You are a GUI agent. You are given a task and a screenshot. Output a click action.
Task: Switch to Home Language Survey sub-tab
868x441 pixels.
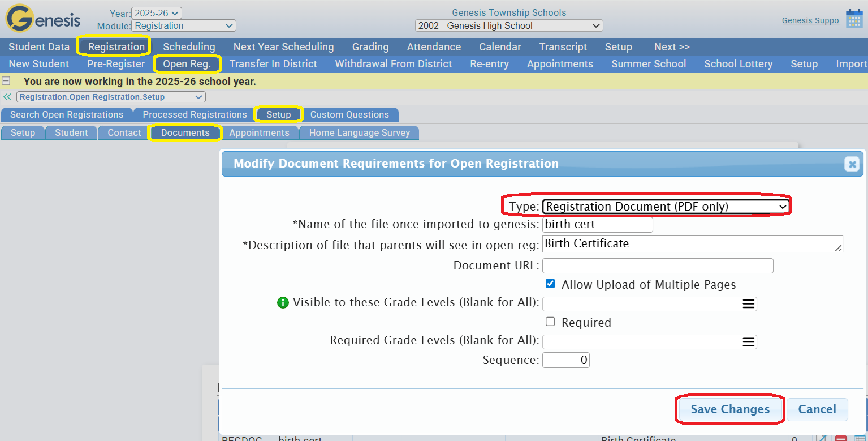pos(360,132)
